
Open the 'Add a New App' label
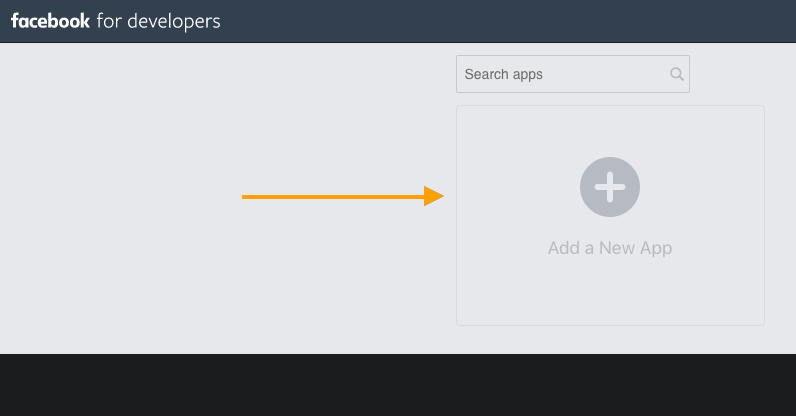pos(610,248)
